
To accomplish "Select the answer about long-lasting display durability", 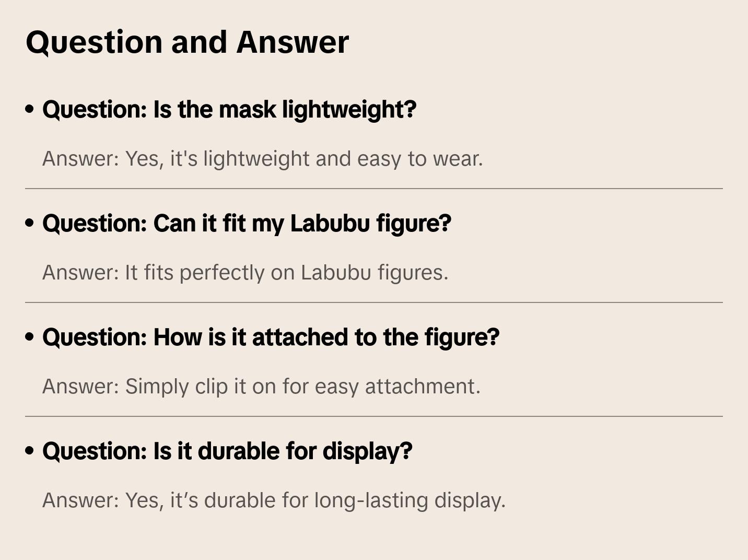I will tap(274, 500).
